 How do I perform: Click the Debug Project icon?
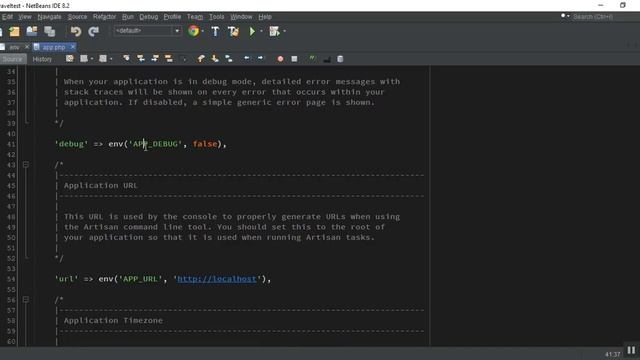coord(274,31)
